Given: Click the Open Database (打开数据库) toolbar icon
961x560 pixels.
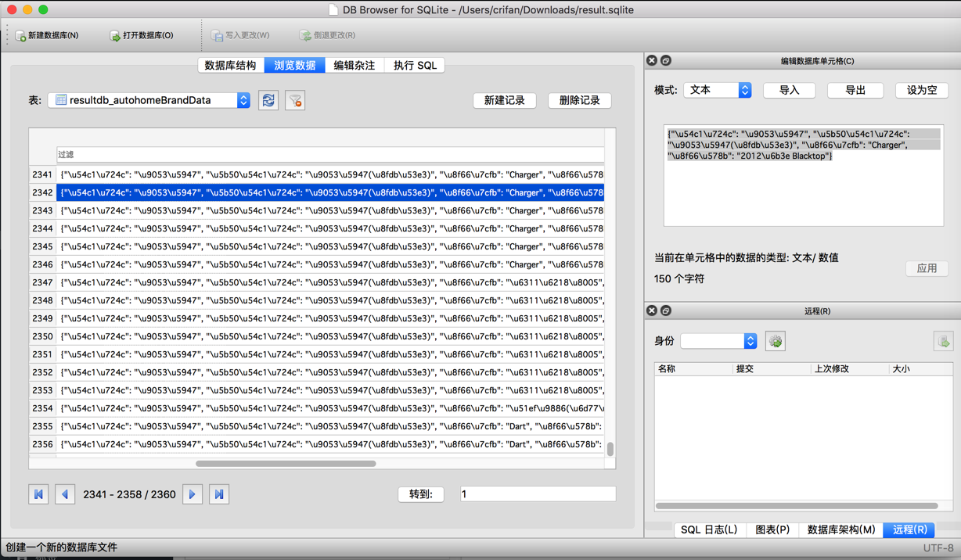Looking at the screenshot, I should click(115, 35).
